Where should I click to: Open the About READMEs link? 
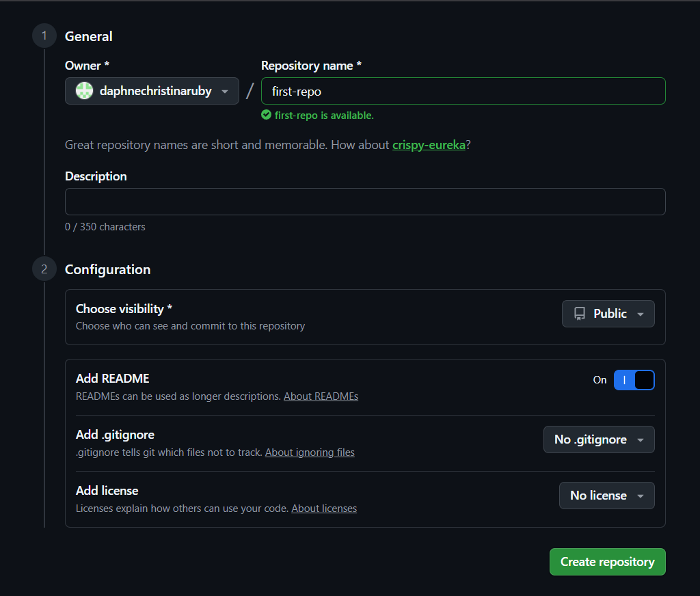coord(321,396)
